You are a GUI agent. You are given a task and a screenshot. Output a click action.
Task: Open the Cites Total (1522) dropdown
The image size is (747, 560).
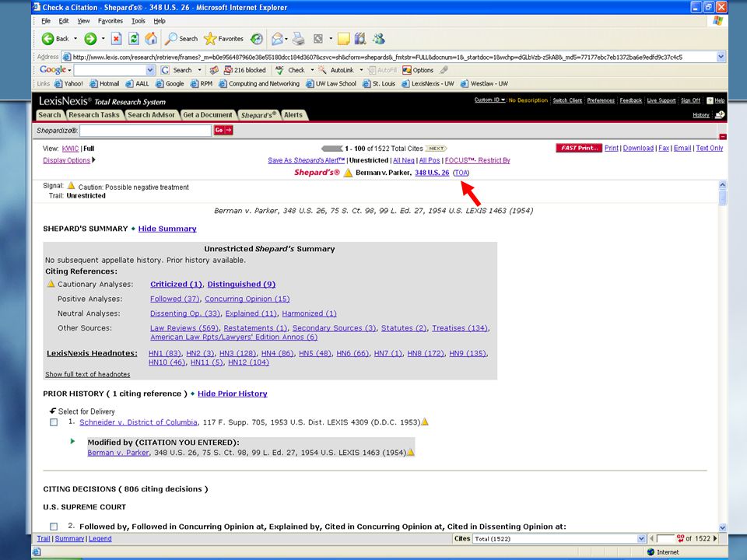641,538
